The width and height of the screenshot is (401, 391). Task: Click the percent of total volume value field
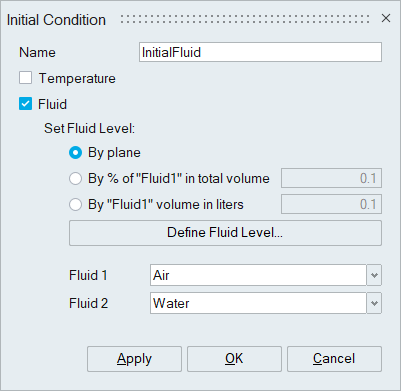(x=331, y=178)
